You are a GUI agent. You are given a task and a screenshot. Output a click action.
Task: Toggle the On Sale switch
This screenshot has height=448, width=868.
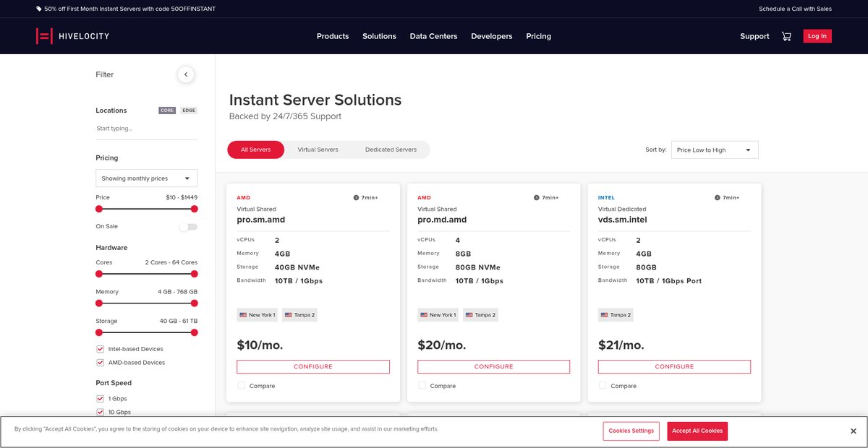(x=188, y=227)
